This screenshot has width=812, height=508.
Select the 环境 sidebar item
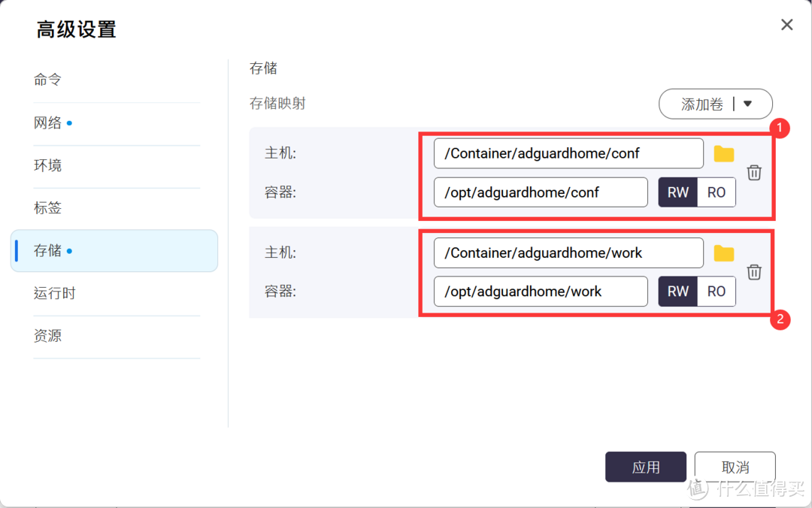point(47,165)
